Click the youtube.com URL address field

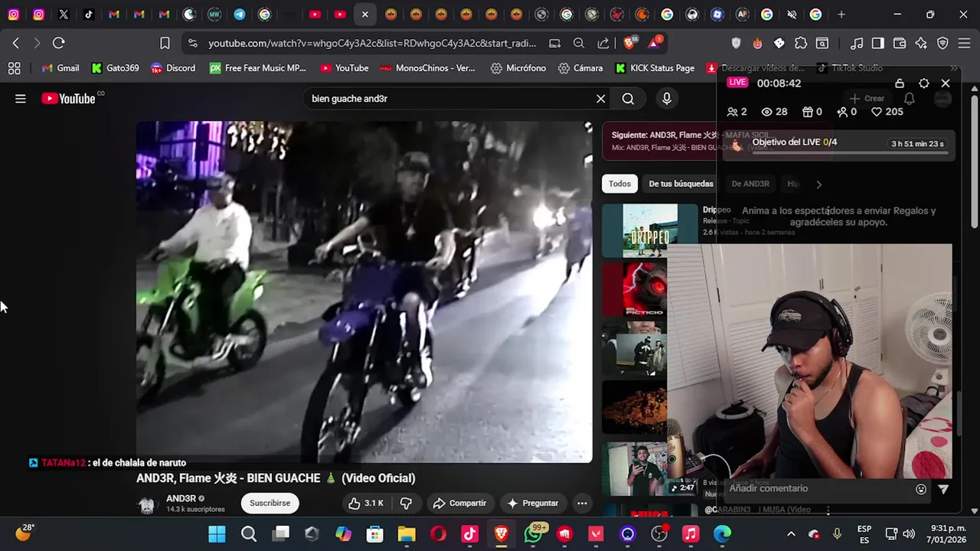tap(372, 43)
